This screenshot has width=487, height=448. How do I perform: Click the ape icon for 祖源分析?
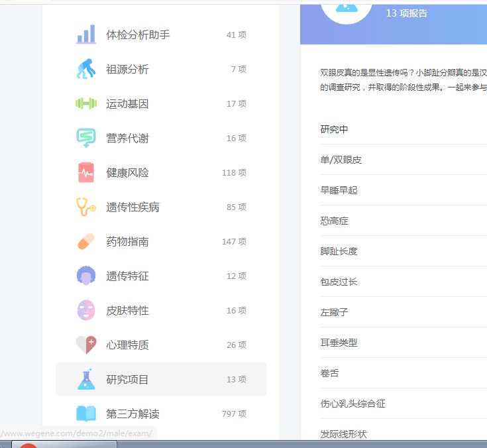click(86, 69)
